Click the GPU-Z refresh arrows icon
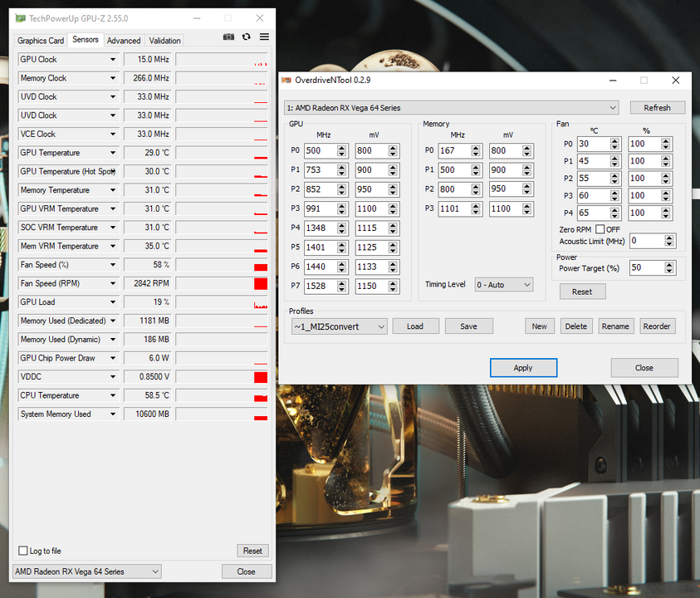Viewport: 700px width, 598px height. [247, 37]
